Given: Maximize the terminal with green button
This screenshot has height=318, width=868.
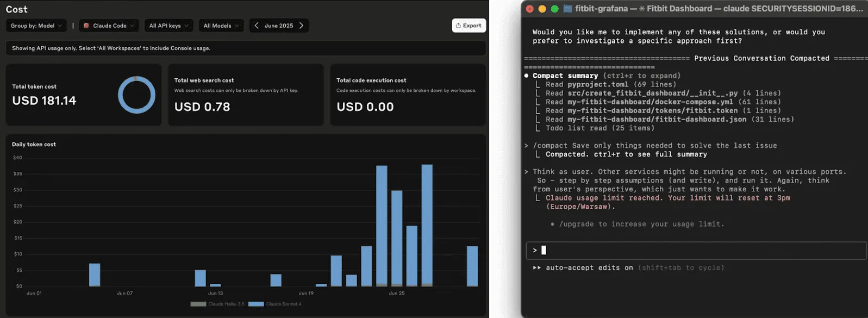Looking at the screenshot, I should click(554, 9).
